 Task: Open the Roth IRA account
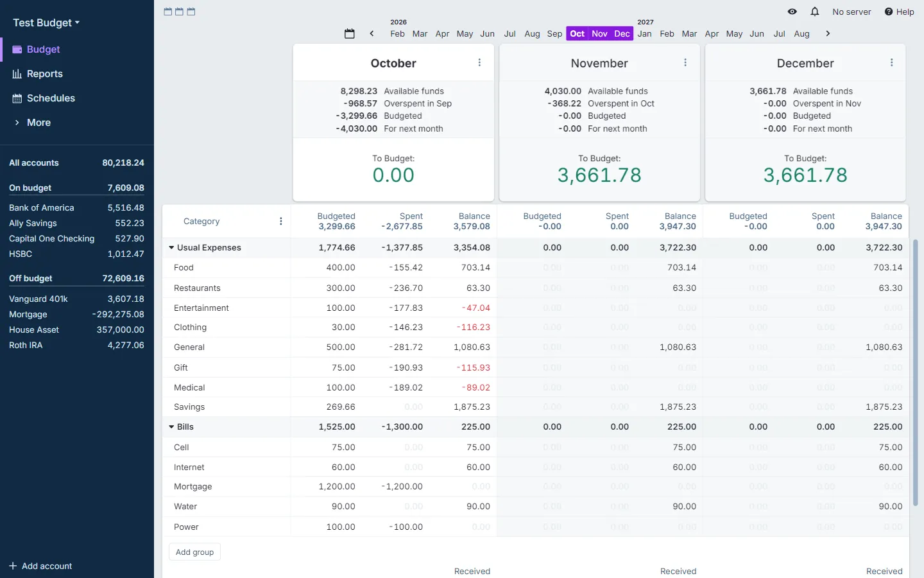77,345
